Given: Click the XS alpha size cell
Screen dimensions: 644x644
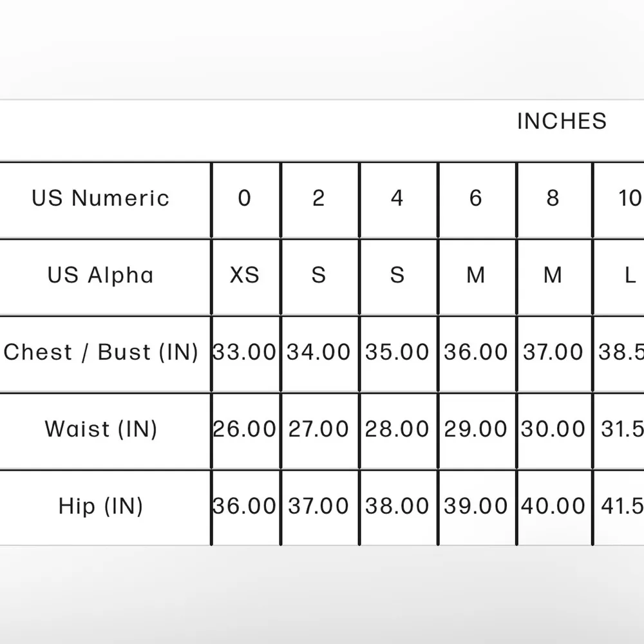Looking at the screenshot, I should click(x=245, y=276).
